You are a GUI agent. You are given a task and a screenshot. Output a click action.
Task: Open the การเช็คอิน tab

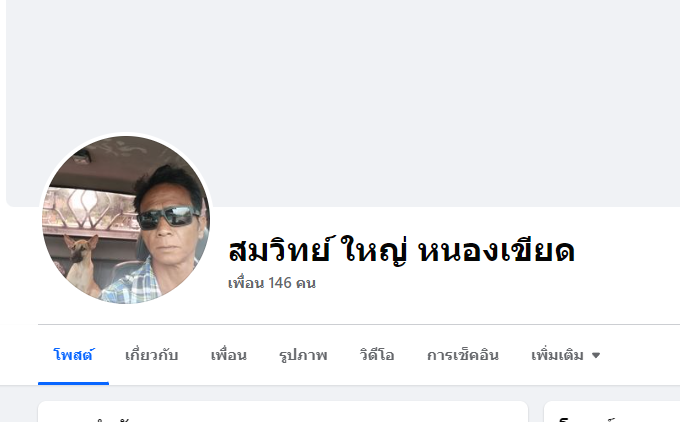coord(463,355)
